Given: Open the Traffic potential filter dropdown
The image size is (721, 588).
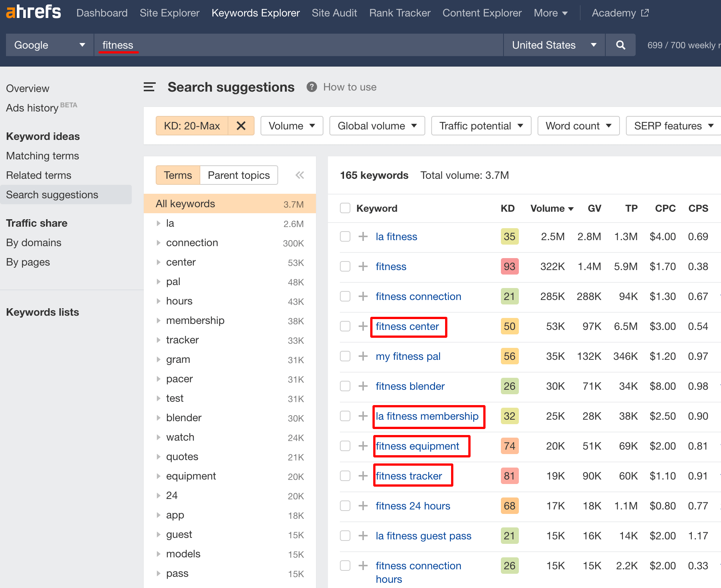Looking at the screenshot, I should 481,126.
